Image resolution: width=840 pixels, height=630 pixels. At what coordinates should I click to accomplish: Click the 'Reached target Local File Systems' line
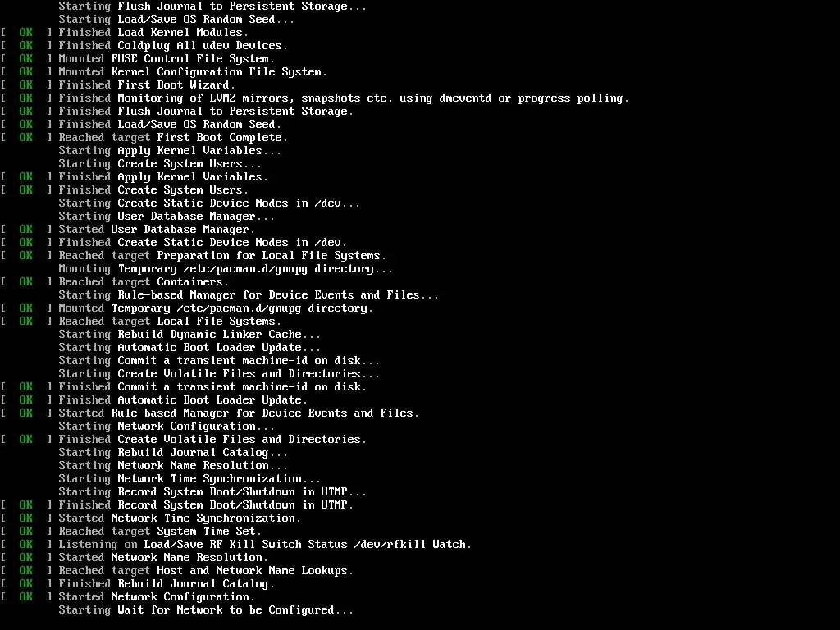[141, 322]
